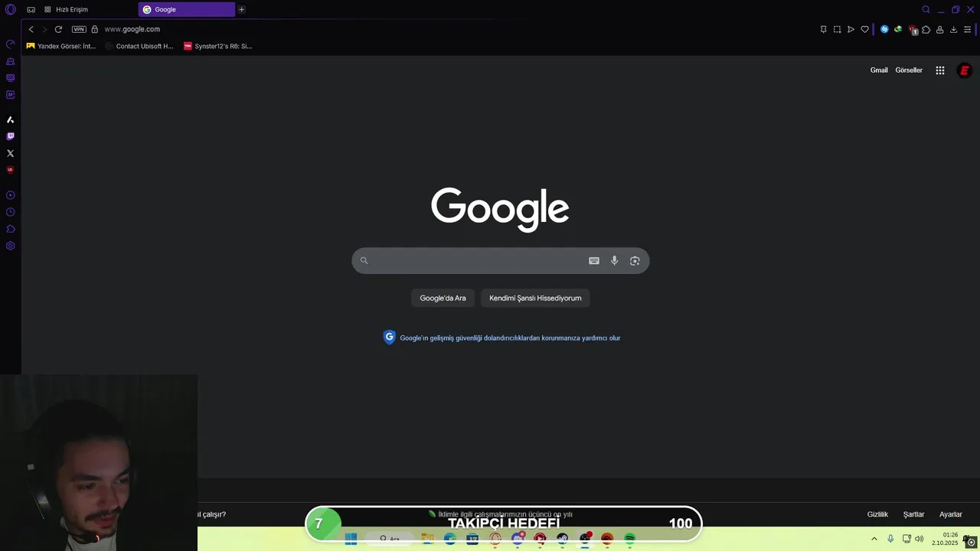Open sidebar Settings gear
The width and height of the screenshot is (980, 551).
coord(10,246)
